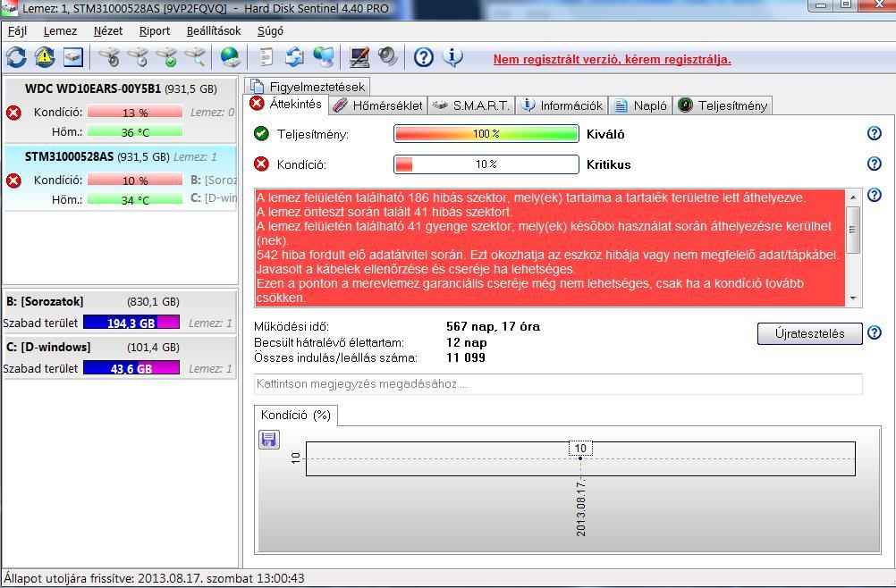Click the red X icon on WDC disk

[13, 113]
